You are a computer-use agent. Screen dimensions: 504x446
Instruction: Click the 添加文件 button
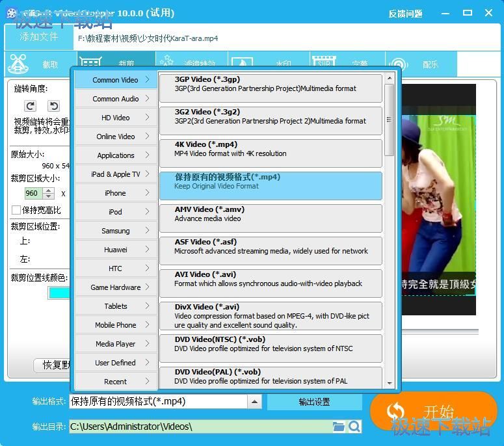pos(39,36)
